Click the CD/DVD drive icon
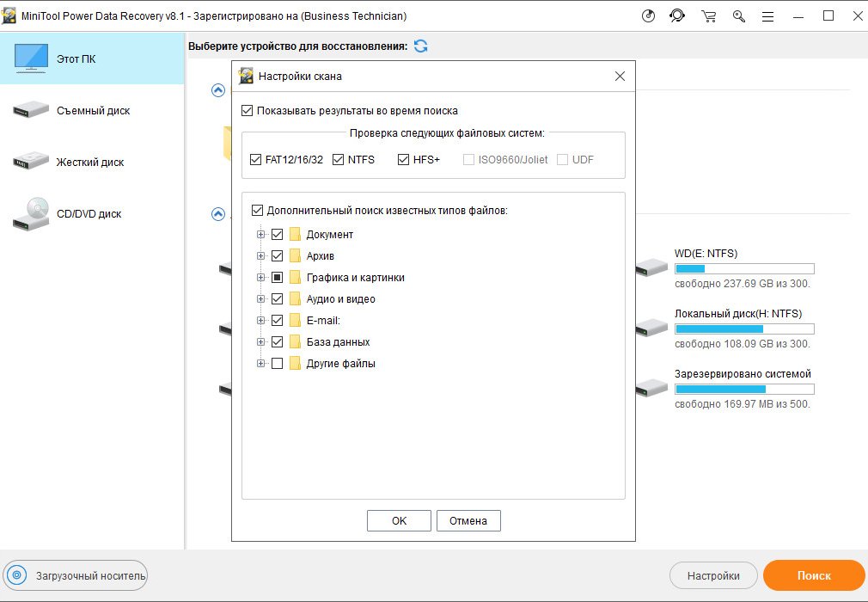 (x=31, y=214)
